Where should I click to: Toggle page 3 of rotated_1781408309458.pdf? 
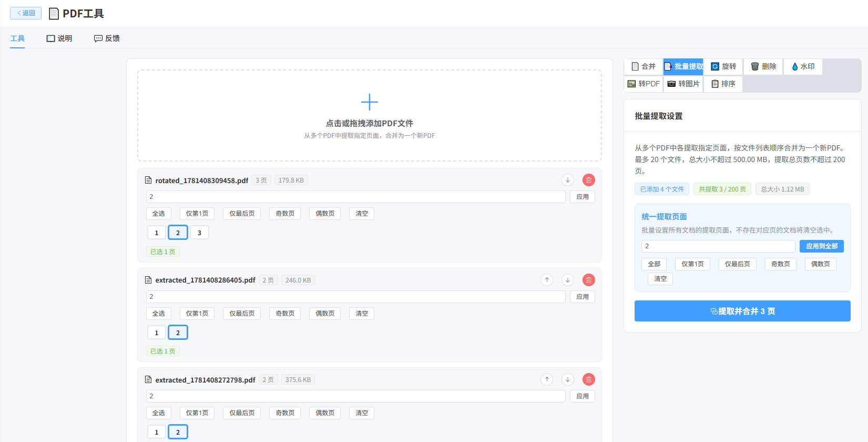199,233
